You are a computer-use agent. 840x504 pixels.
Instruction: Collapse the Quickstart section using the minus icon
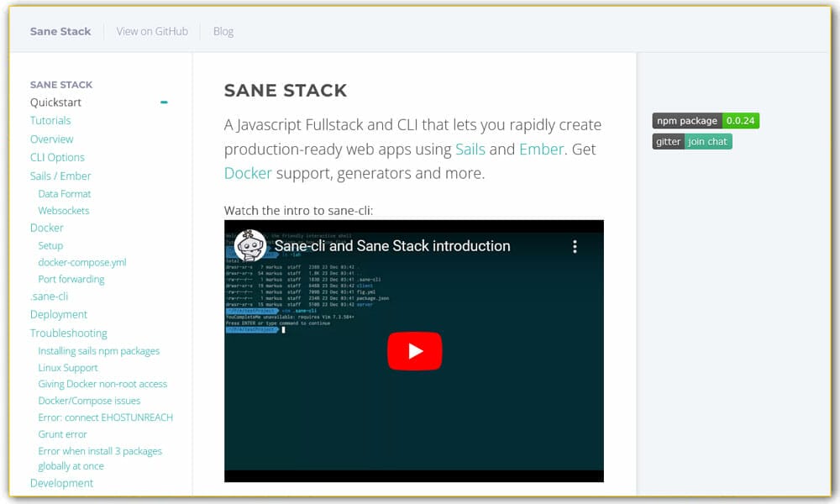pos(165,101)
